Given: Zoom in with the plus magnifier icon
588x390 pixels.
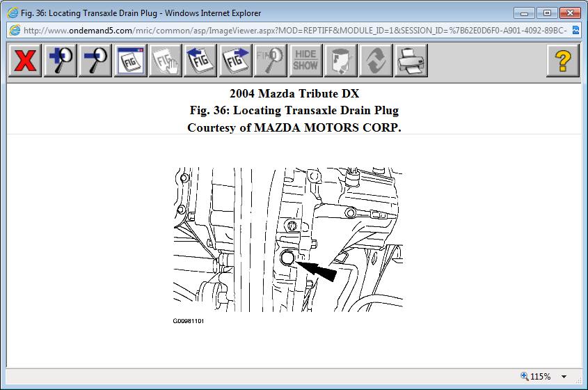Looking at the screenshot, I should (61, 61).
